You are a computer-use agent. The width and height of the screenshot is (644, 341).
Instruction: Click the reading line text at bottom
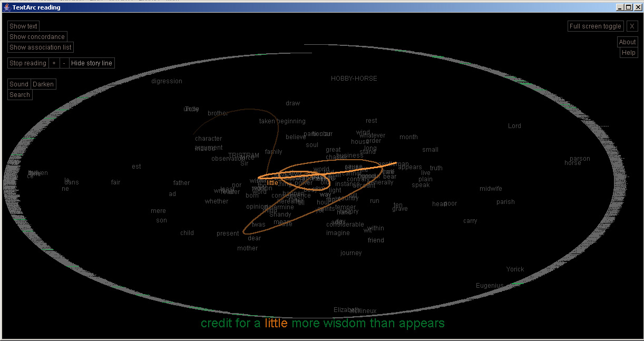(323, 323)
